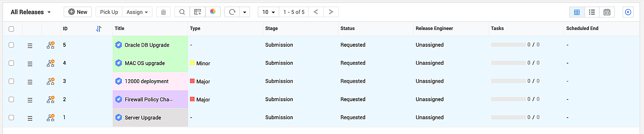Toggle the select-all checkbox in header
The image size is (644, 134).
tap(11, 29)
